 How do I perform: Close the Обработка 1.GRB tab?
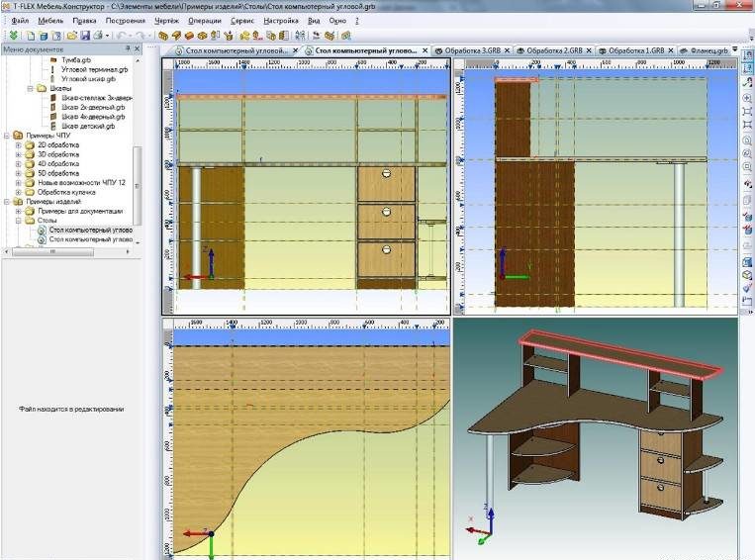671,50
